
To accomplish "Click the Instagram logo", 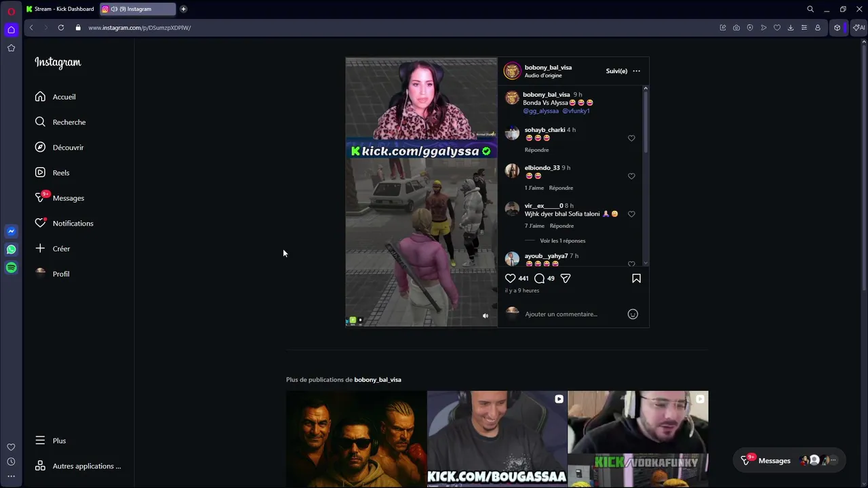I will pos(58,62).
